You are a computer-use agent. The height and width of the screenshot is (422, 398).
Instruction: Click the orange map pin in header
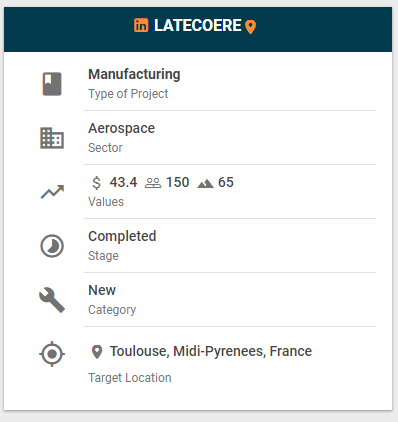[x=250, y=27]
